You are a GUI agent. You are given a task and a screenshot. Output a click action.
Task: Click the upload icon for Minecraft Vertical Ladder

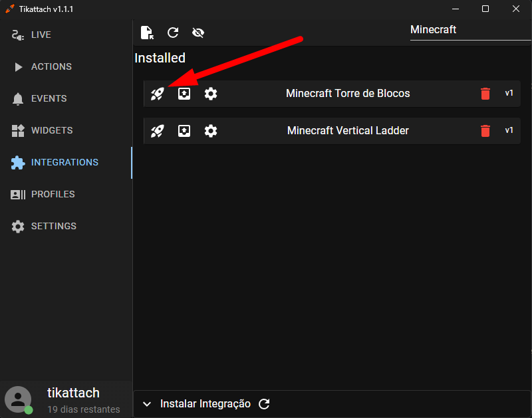coord(184,131)
